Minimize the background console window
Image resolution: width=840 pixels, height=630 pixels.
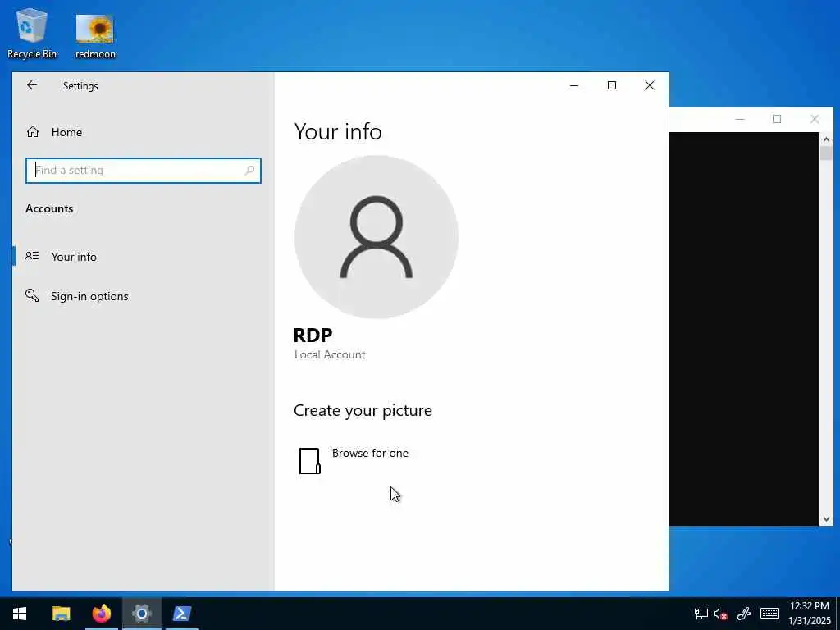pyautogui.click(x=740, y=119)
